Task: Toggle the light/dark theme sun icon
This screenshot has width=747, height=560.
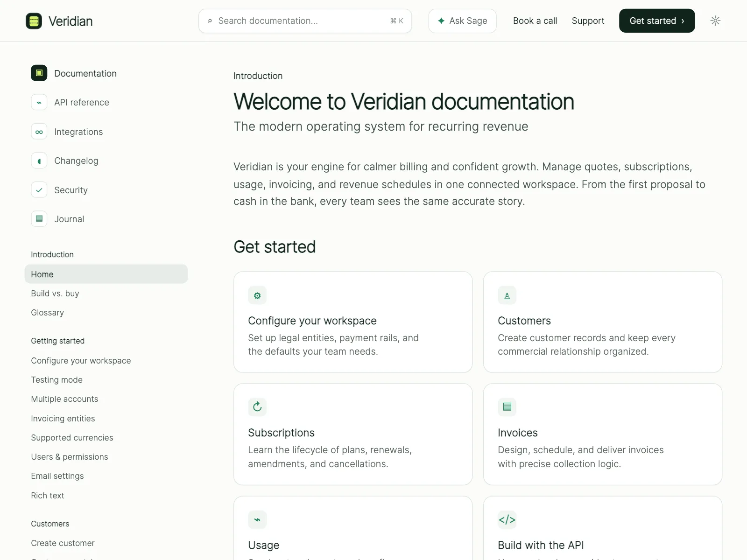Action: [715, 21]
